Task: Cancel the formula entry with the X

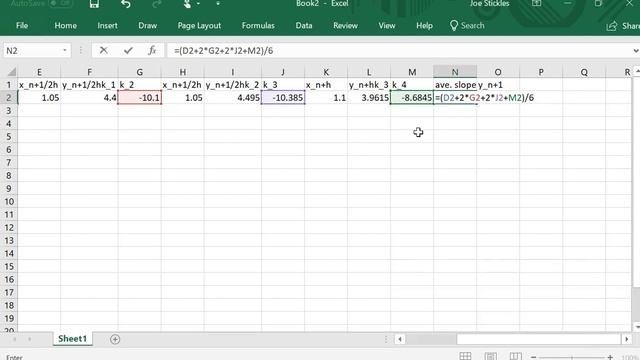Action: tap(104, 50)
